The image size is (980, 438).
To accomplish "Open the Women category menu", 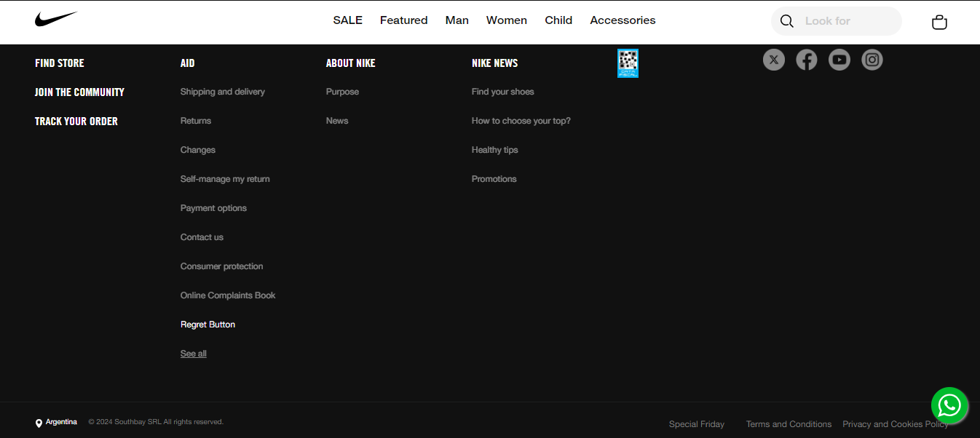I will 507,20.
